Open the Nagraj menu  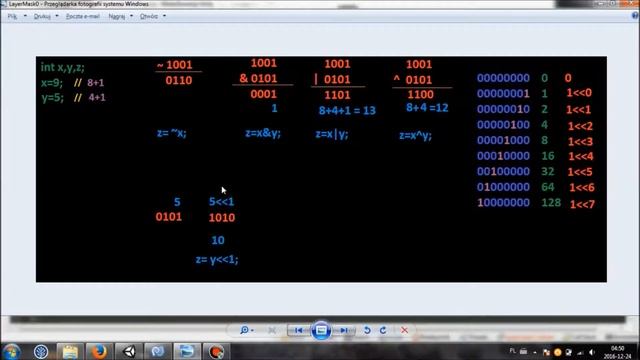pyautogui.click(x=117, y=16)
